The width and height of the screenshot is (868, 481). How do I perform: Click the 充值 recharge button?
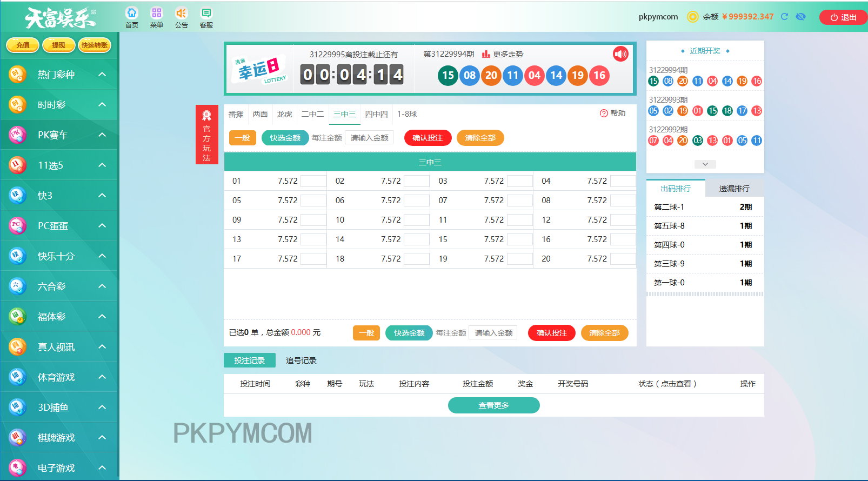(23, 45)
